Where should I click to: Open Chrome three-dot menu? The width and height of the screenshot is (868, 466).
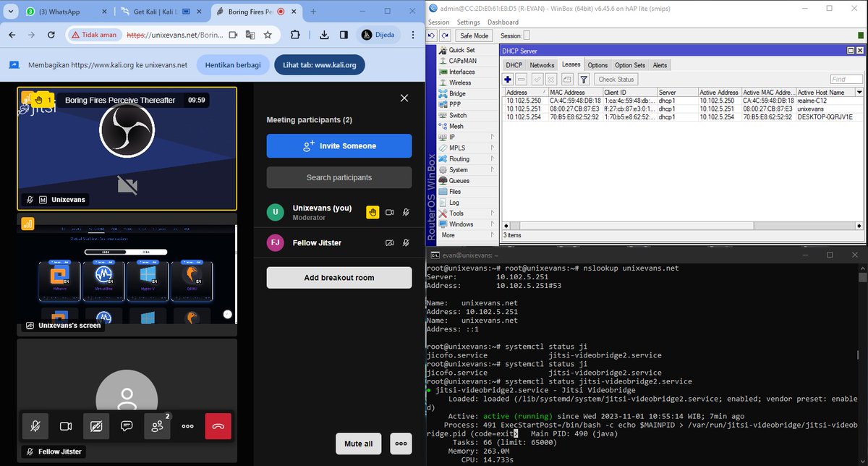click(414, 35)
